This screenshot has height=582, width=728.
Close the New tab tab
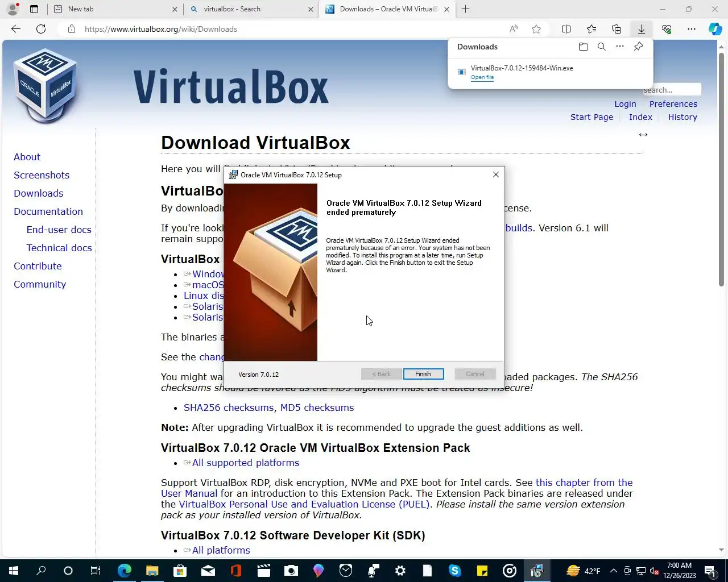click(x=175, y=9)
